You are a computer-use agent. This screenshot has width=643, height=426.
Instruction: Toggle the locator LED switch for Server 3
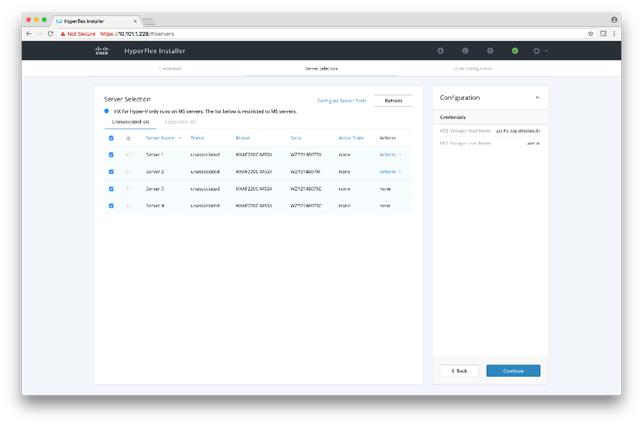click(x=129, y=189)
